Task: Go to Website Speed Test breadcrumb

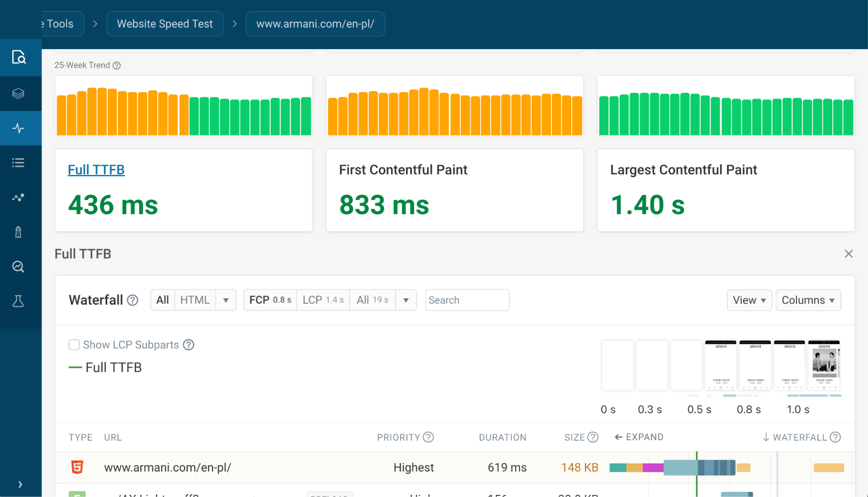Action: [165, 24]
